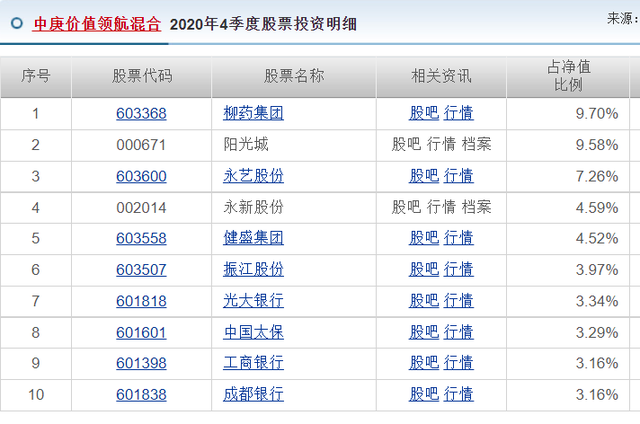
Task: Open 股吧 for 光大银行
Action: (x=424, y=301)
